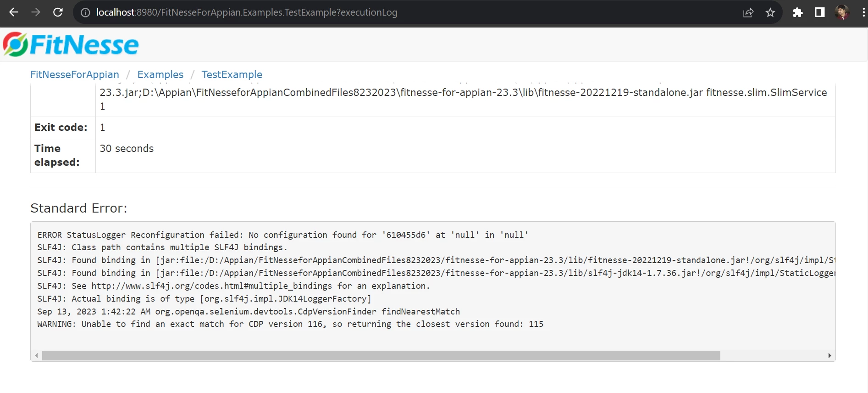Click the 'ERROR StatusLogger Reconfiguration failed' line
The image size is (868, 393).
pyautogui.click(x=283, y=235)
